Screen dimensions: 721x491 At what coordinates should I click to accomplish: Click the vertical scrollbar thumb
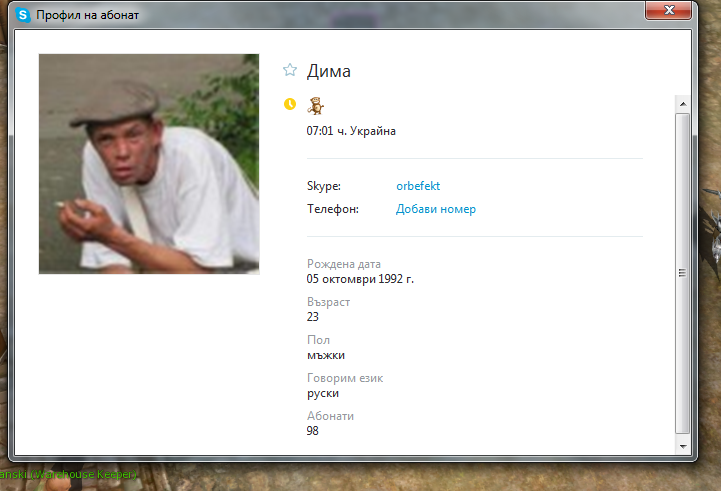click(683, 273)
